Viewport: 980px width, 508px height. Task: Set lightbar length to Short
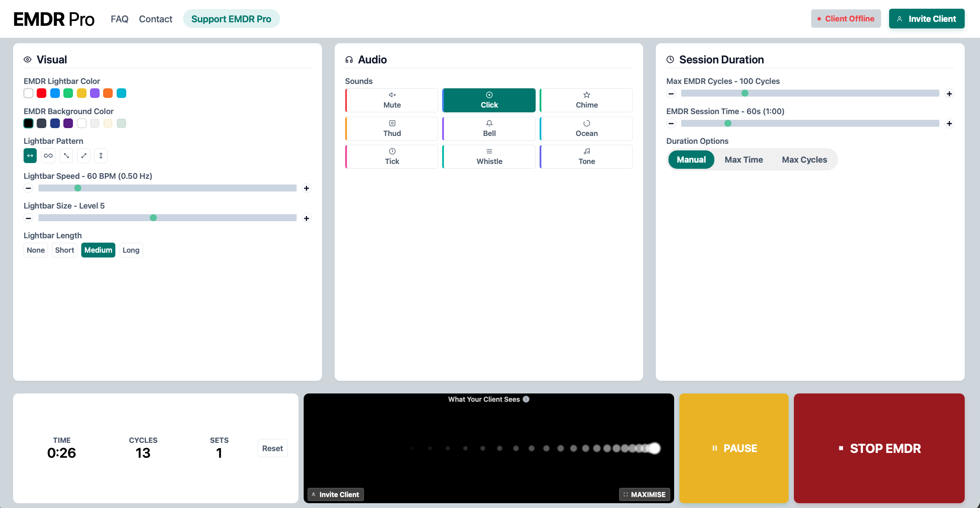pyautogui.click(x=65, y=250)
